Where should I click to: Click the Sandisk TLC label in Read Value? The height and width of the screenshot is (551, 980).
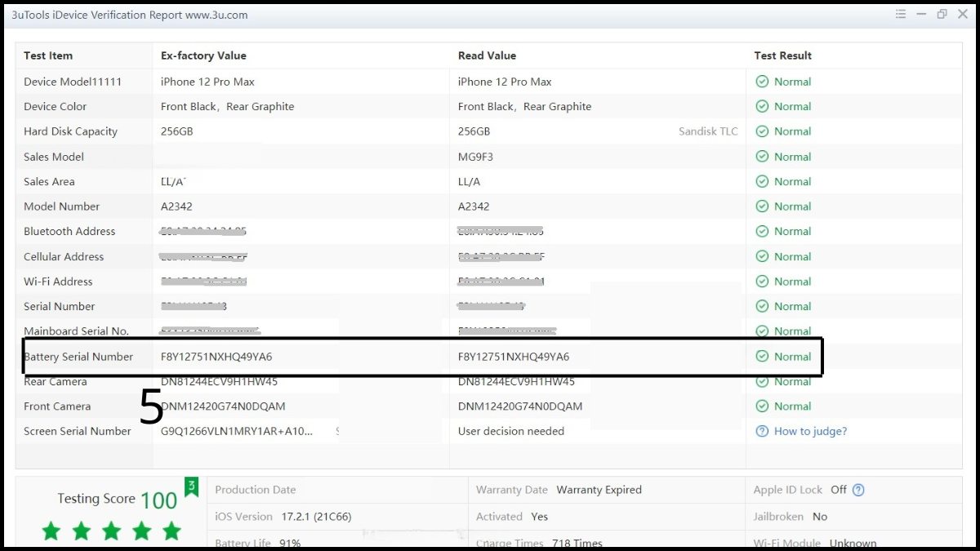click(708, 131)
